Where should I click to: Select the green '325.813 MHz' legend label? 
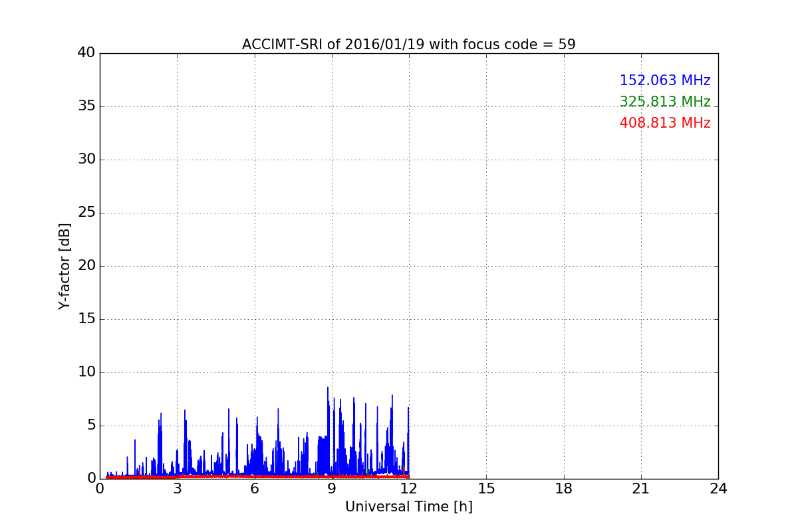pyautogui.click(x=665, y=102)
